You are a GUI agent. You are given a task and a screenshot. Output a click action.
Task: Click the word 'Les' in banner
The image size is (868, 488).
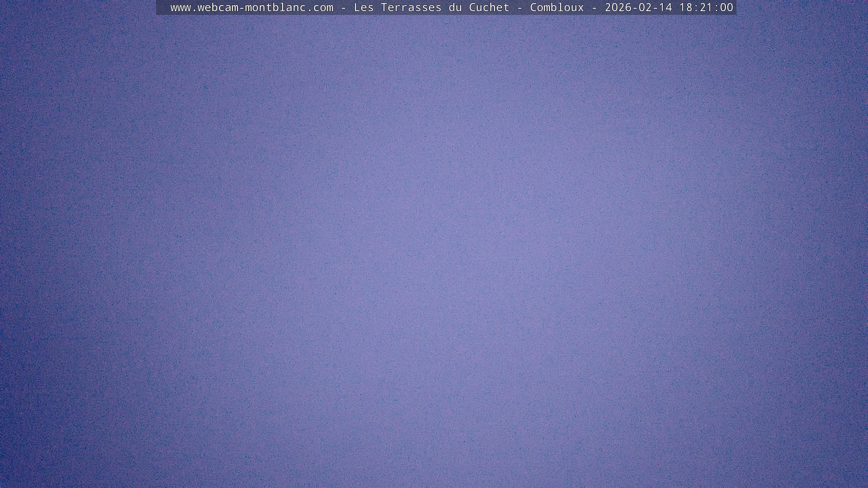point(363,7)
